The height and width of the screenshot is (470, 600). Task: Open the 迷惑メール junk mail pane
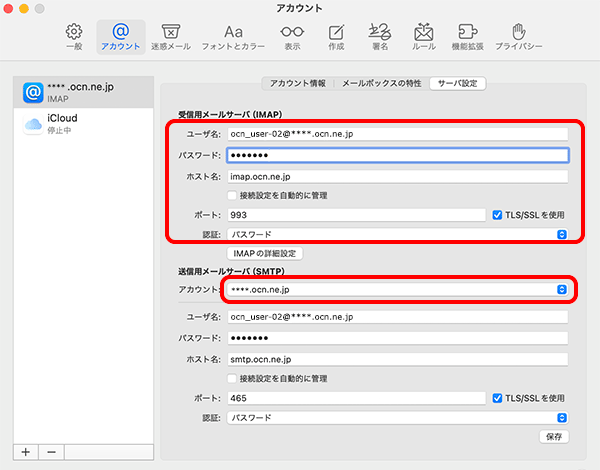tap(171, 37)
